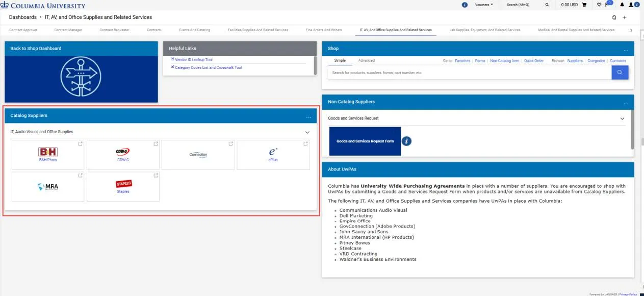Click the Staples external-link icon

[156, 176]
